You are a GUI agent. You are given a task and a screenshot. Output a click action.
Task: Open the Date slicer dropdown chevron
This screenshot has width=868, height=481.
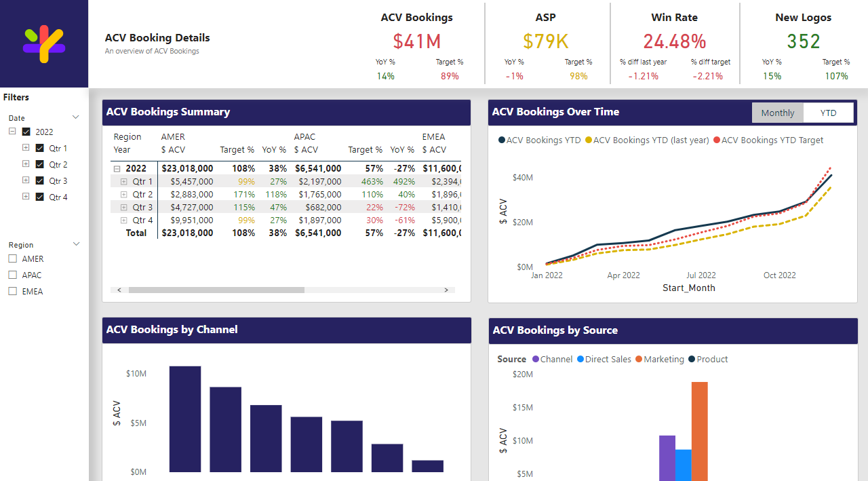76,117
